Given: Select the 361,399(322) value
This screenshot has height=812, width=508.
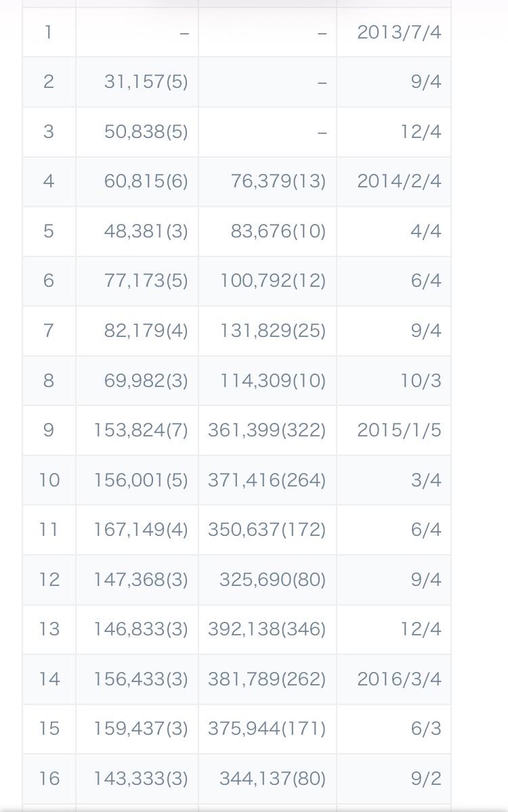Looking at the screenshot, I should pos(267,430).
